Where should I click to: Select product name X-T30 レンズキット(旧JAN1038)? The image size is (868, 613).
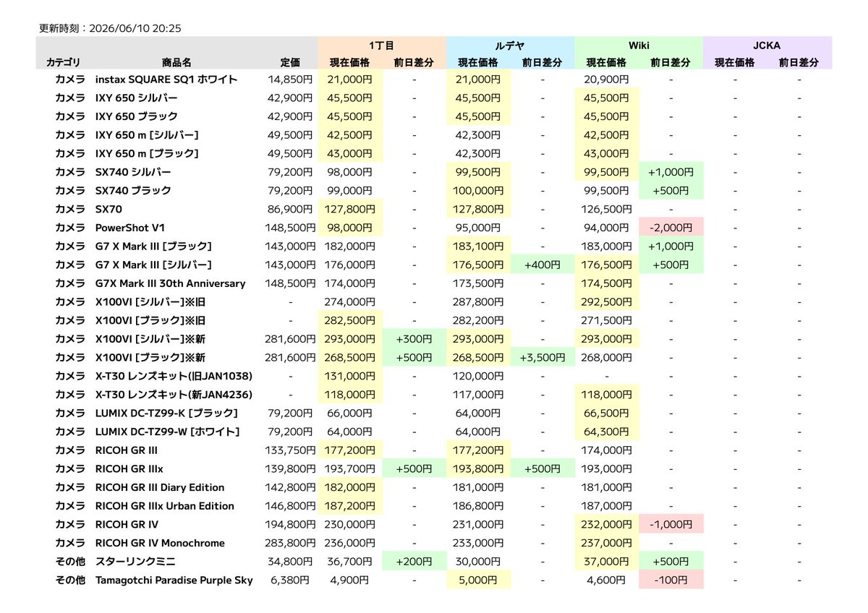174,376
